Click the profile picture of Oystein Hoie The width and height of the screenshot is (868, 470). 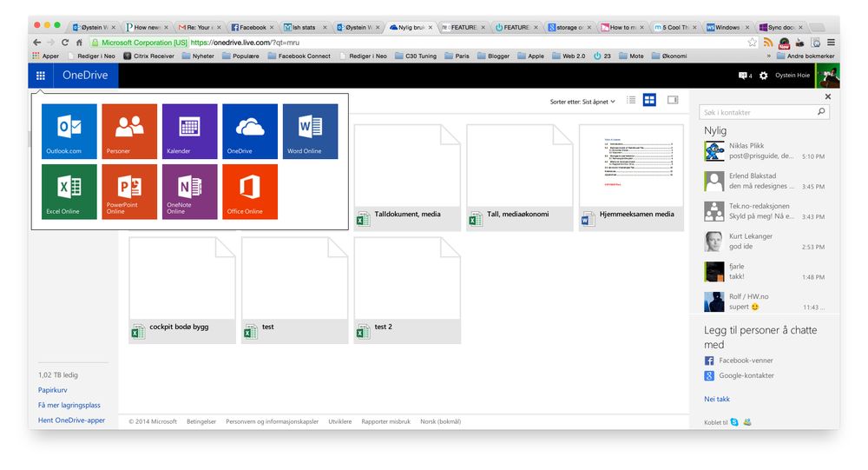point(827,76)
